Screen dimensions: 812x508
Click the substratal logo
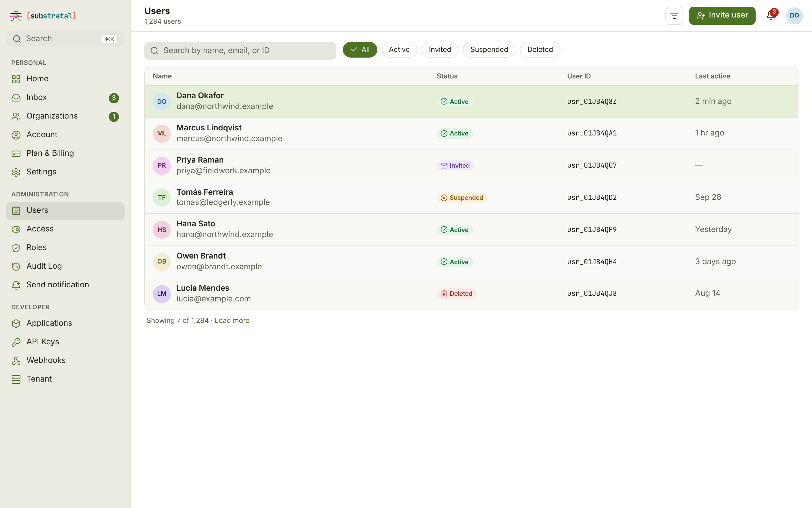click(43, 16)
